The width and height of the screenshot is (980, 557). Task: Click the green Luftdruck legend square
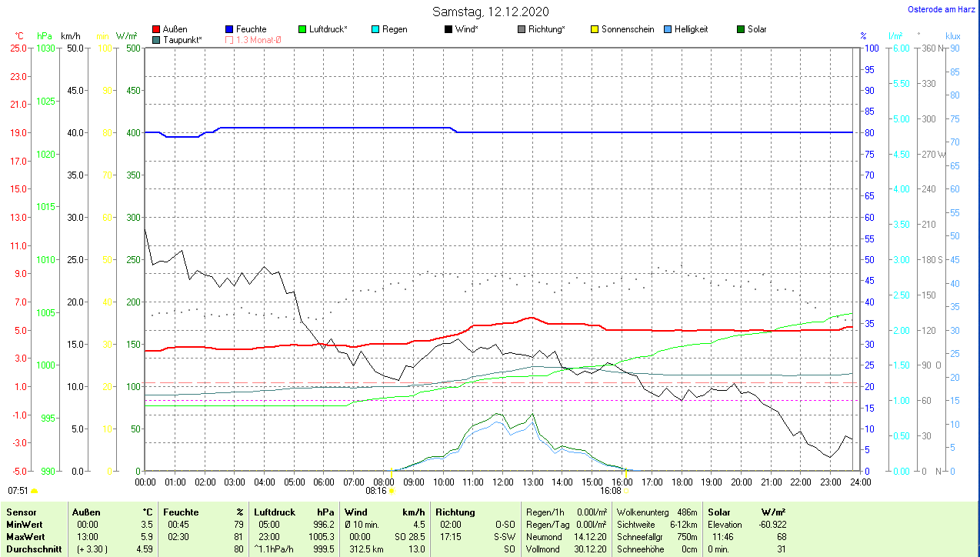click(x=302, y=30)
